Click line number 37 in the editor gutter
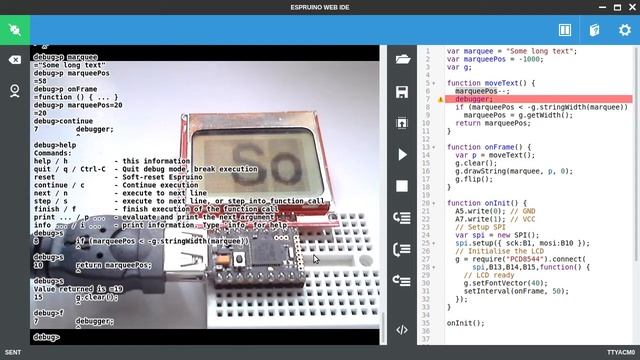Image resolution: width=640 pixels, height=360 pixels. point(426,339)
